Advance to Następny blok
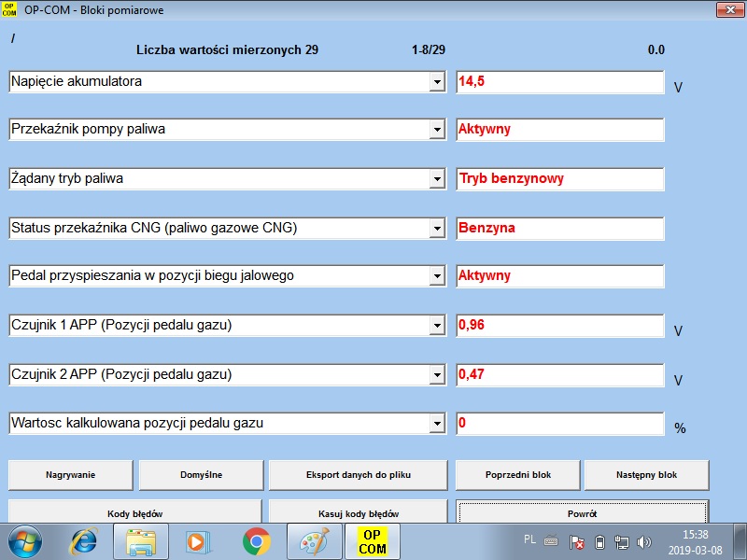Screen dimensions: 747x560 tap(646, 475)
